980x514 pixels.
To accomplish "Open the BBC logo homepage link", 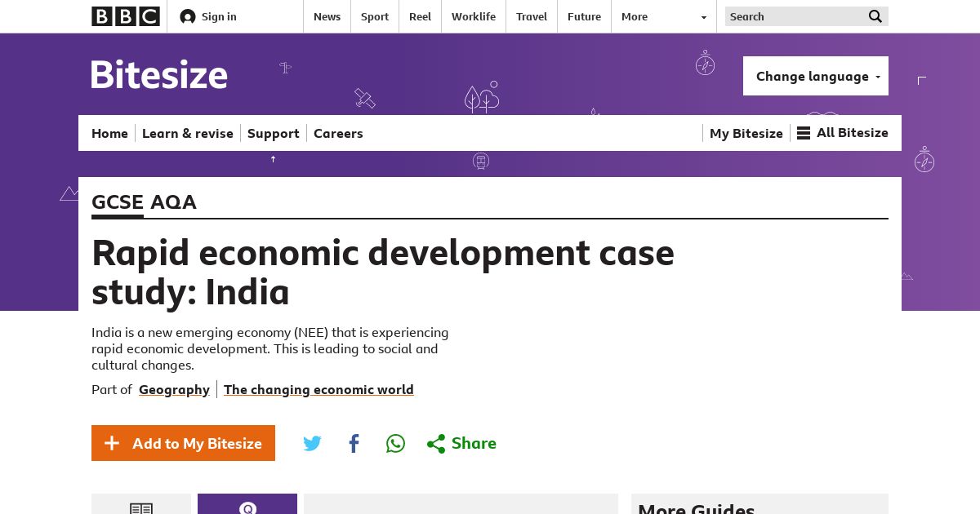I will point(126,16).
